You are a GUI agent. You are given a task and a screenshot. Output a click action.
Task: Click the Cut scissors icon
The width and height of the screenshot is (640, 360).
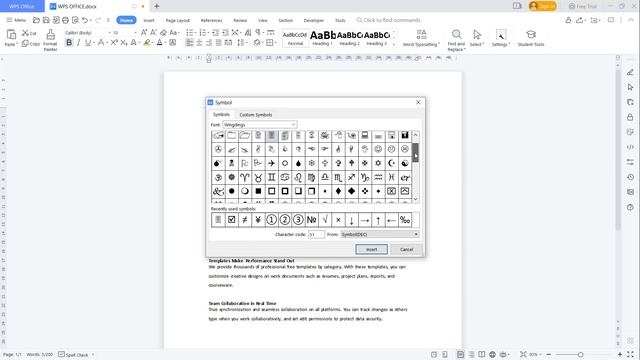[x=25, y=33]
